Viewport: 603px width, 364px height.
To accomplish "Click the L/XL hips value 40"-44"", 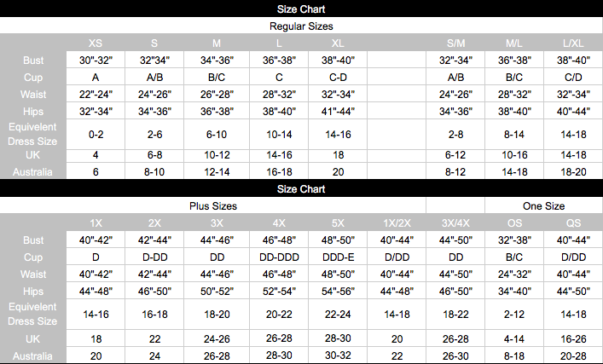I will pyautogui.click(x=573, y=112).
